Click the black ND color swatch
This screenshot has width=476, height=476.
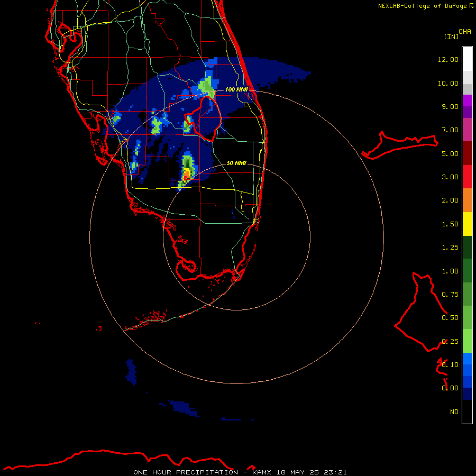point(467,411)
